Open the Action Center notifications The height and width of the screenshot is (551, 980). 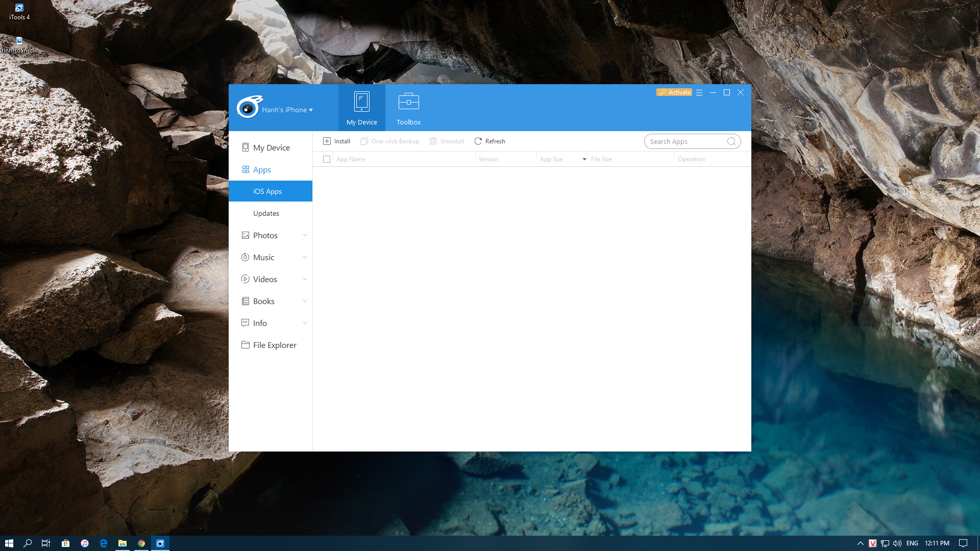[x=963, y=543]
